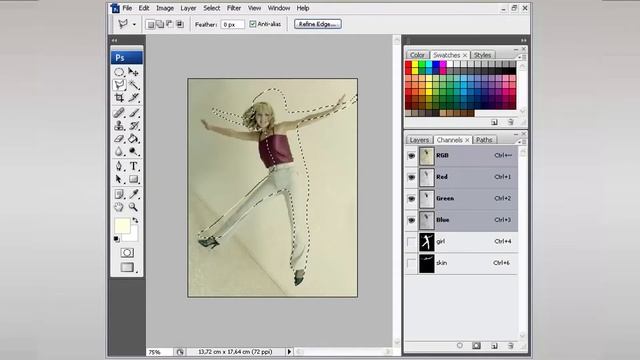Choose New selection mode in options bar

click(151, 24)
